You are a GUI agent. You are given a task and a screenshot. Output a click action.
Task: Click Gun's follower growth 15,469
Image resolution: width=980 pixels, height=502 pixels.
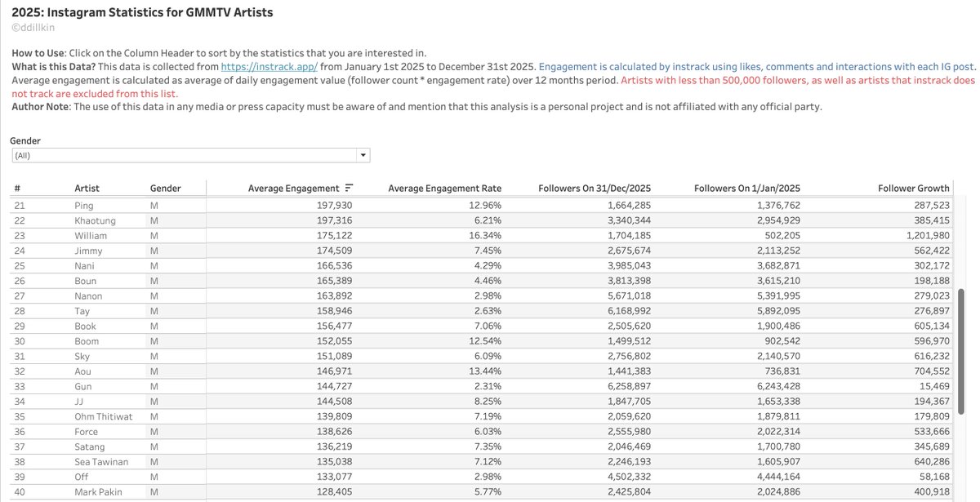tap(934, 386)
